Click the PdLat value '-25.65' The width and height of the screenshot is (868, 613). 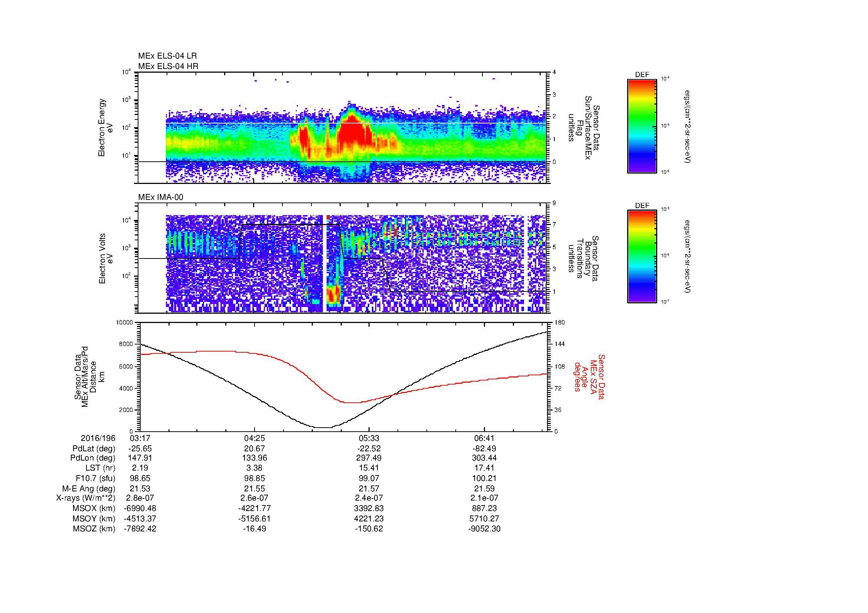(140, 449)
